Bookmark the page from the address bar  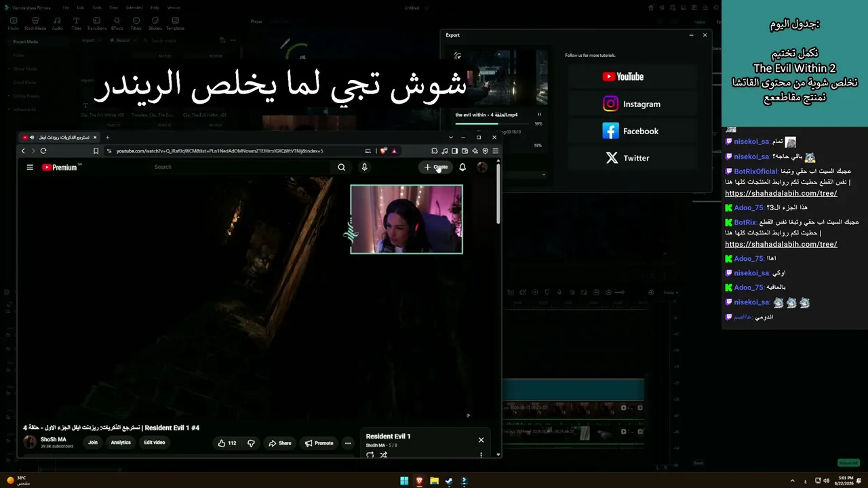coord(96,151)
